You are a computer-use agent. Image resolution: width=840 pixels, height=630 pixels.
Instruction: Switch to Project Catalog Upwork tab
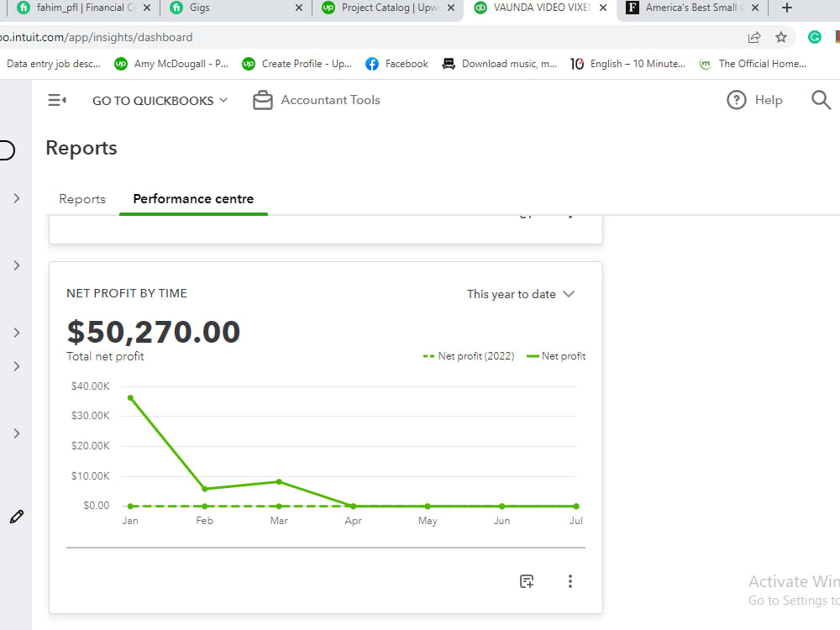coord(388,8)
